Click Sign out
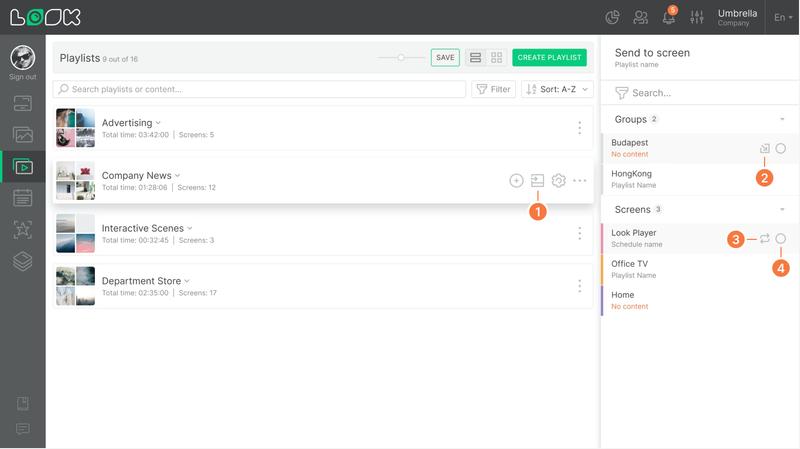This screenshot has width=800, height=449. coord(22,77)
